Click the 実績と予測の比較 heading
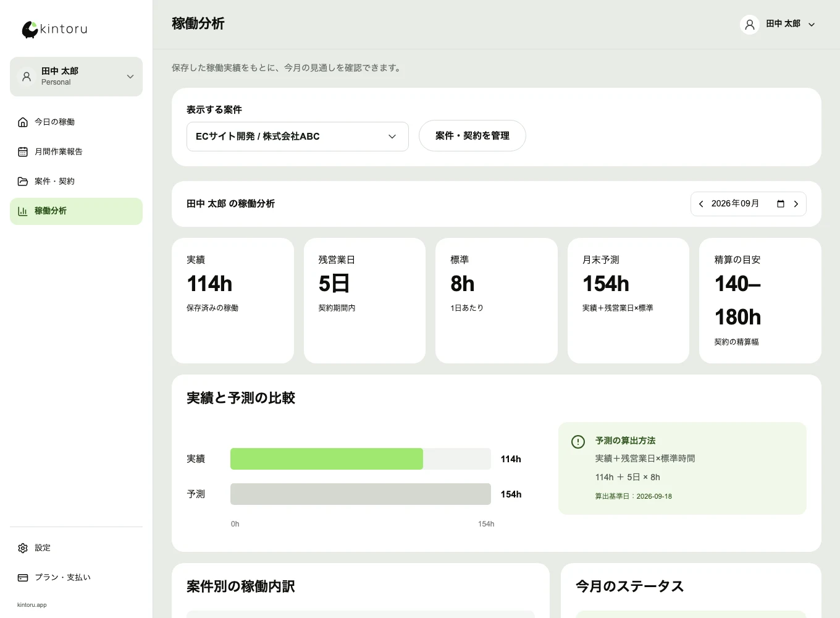This screenshot has height=618, width=840. [241, 398]
